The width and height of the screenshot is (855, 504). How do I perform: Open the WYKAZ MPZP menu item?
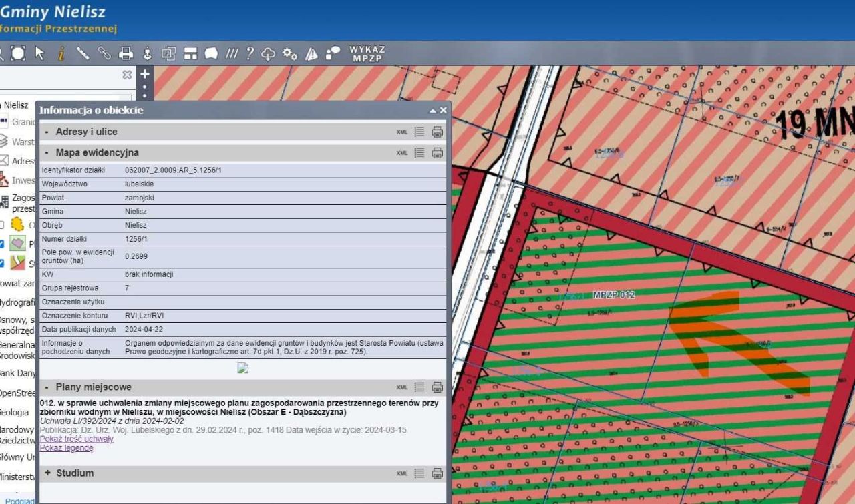(x=367, y=54)
